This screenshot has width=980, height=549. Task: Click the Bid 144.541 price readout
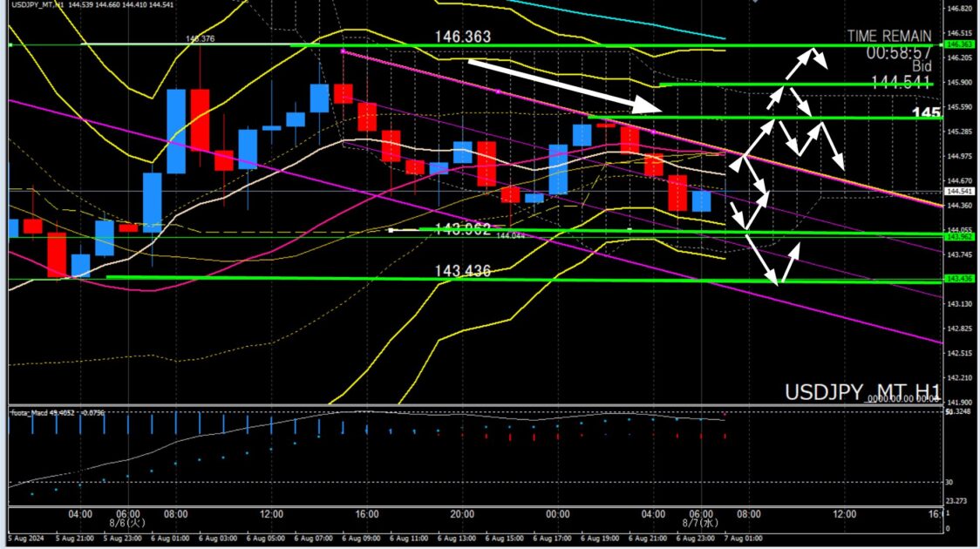point(902,83)
